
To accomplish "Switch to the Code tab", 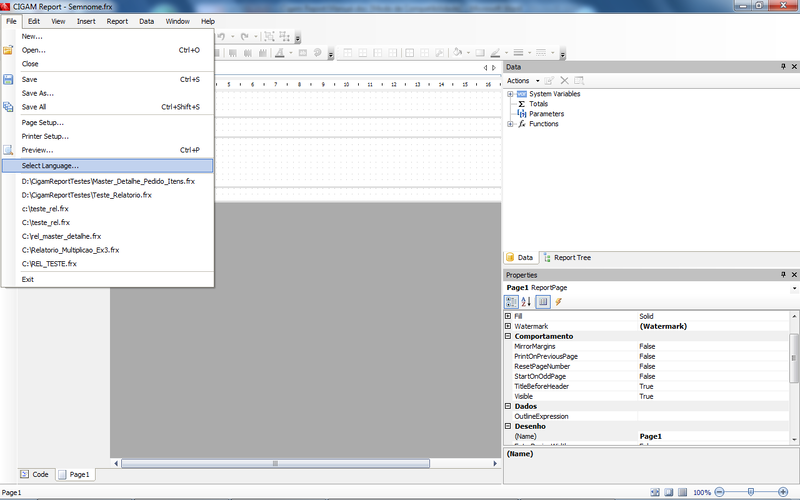I will pos(35,474).
